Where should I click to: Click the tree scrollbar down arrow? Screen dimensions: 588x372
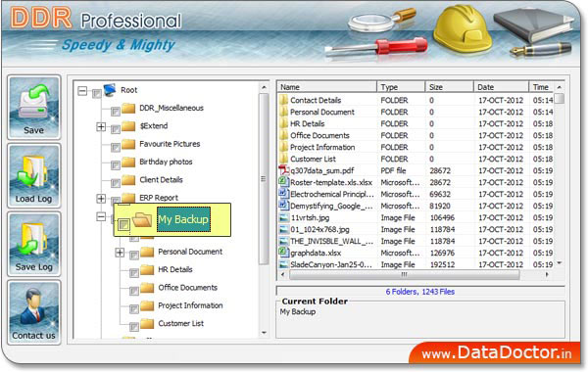tap(264, 333)
